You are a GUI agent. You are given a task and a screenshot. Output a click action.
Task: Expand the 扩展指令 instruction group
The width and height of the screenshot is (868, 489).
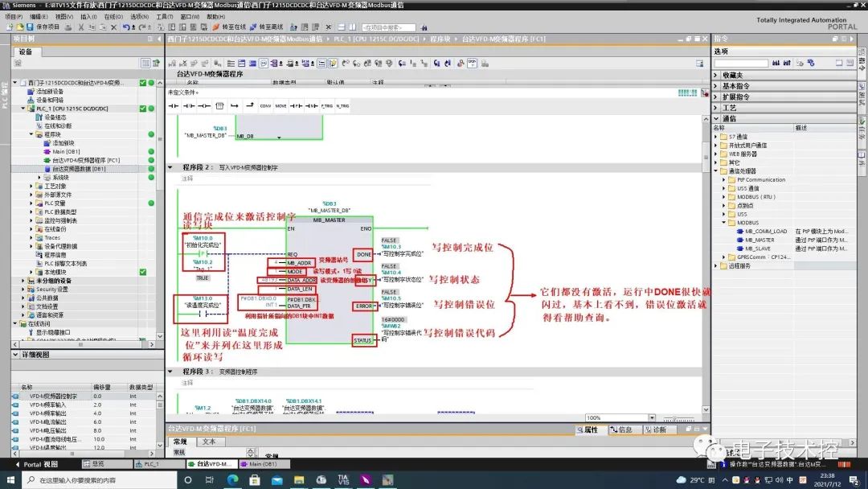[716, 97]
